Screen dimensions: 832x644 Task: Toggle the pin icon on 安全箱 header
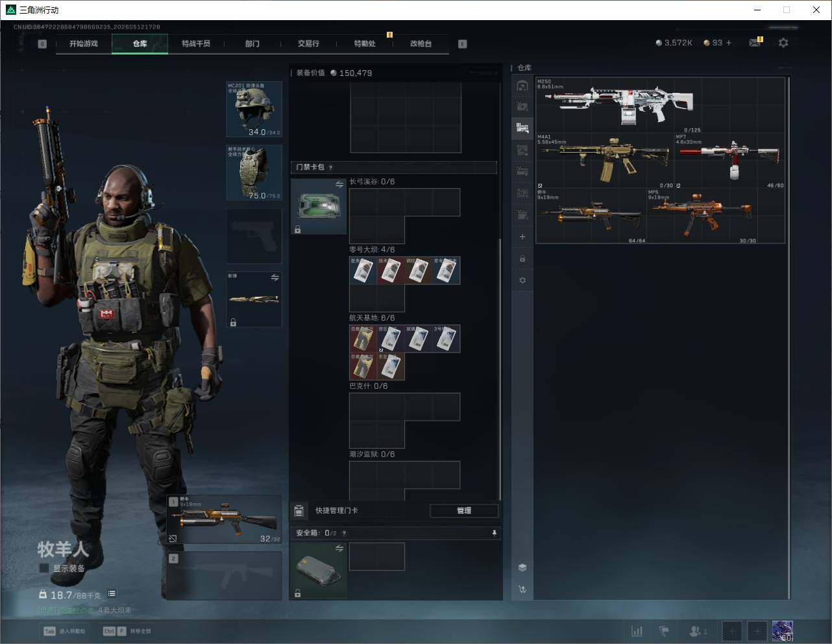click(494, 533)
